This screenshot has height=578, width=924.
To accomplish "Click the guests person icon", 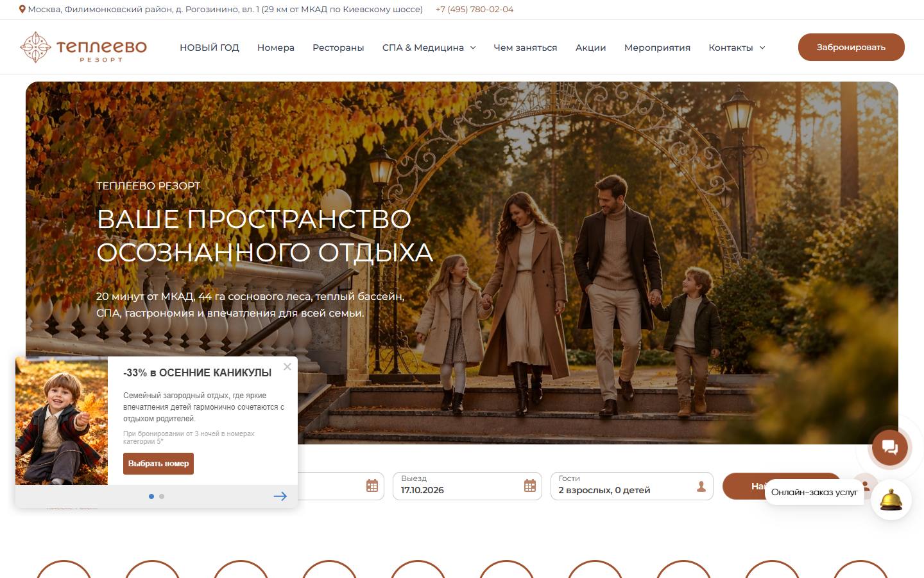I will point(701,487).
